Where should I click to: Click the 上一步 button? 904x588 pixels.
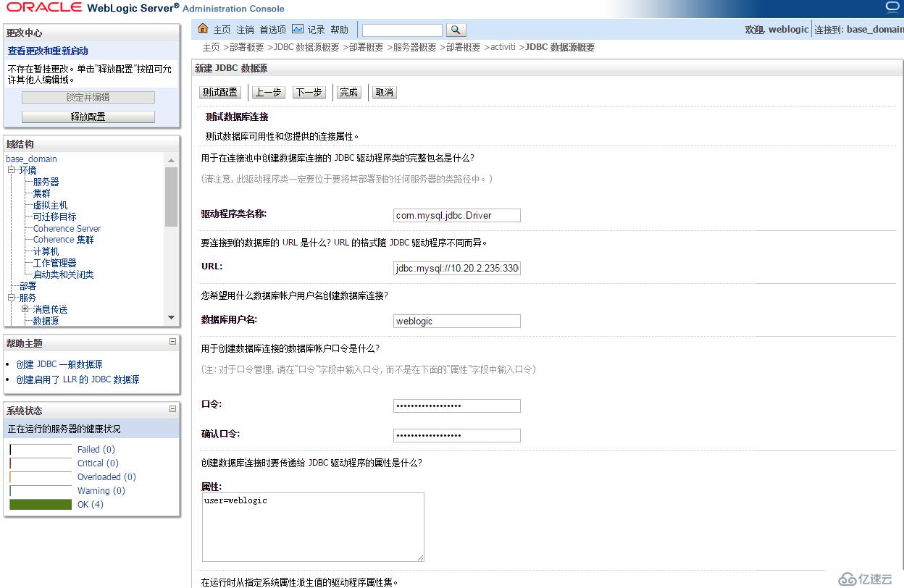269,93
